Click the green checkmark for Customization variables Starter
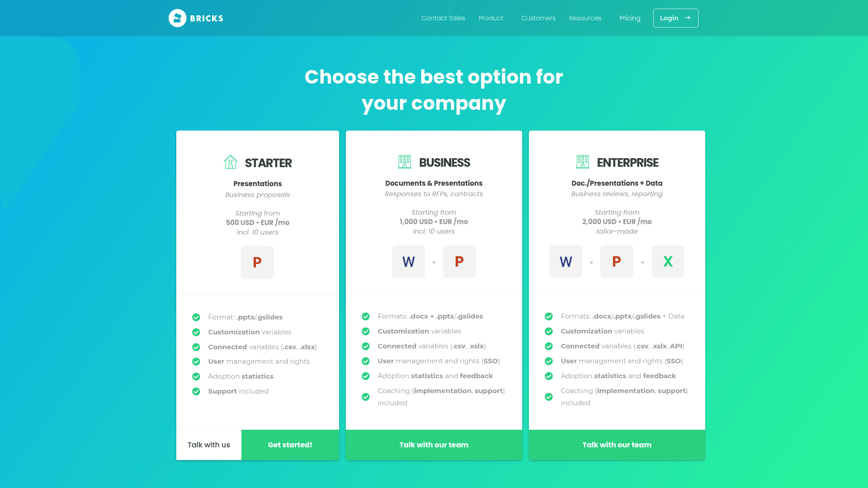The height and width of the screenshot is (488, 868). coord(196,332)
